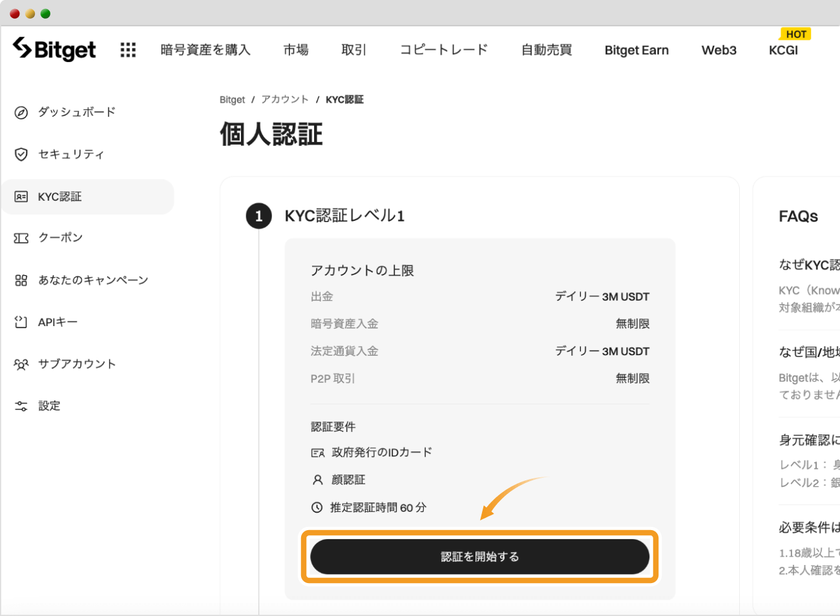
Task: Open 自動売買 menu
Action: pyautogui.click(x=547, y=50)
